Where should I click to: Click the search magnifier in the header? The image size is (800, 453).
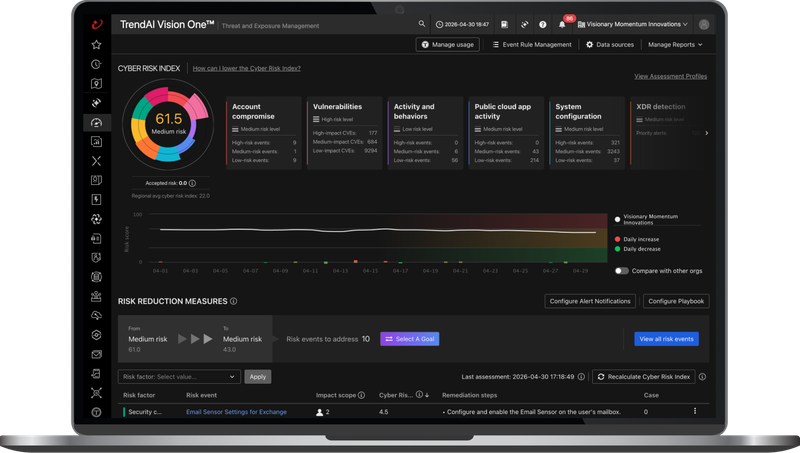point(421,23)
